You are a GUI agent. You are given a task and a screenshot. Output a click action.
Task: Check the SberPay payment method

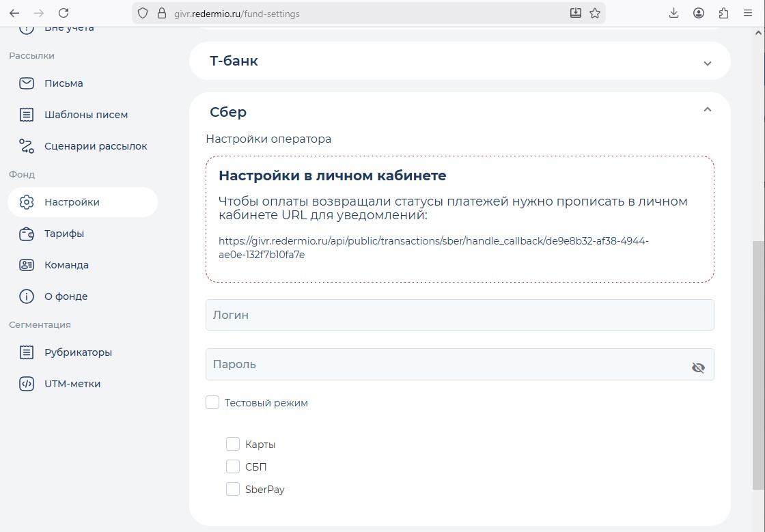[233, 488]
